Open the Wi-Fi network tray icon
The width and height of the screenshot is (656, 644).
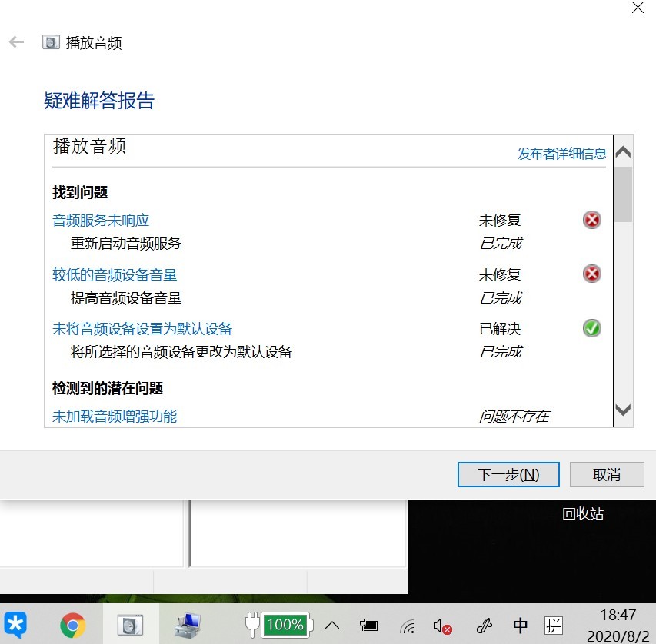pos(408,626)
